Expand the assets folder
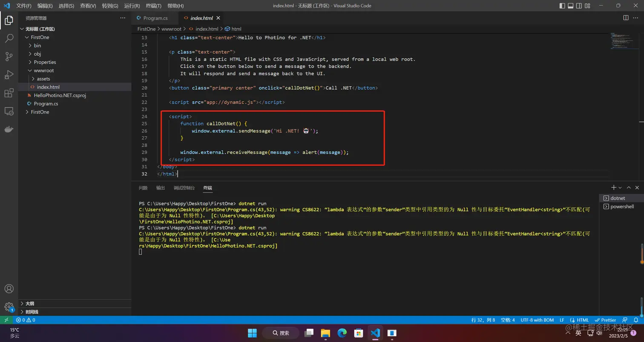The width and height of the screenshot is (644, 342). [75, 79]
